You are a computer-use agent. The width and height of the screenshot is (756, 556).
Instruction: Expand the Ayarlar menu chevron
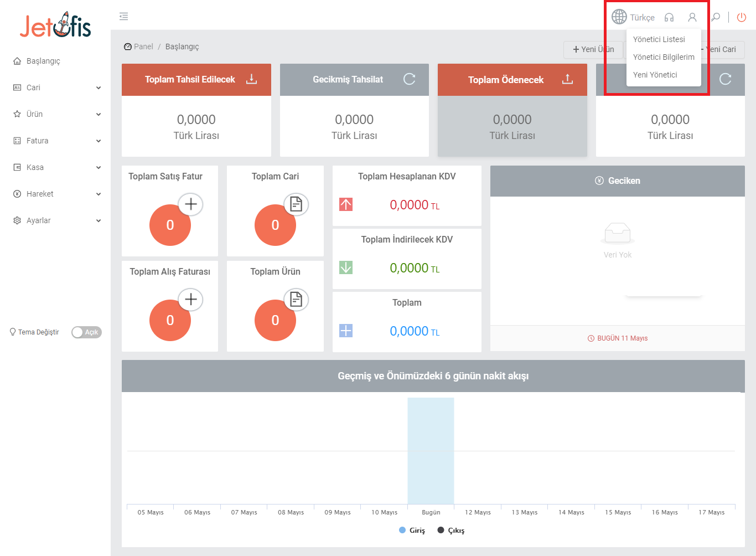99,220
